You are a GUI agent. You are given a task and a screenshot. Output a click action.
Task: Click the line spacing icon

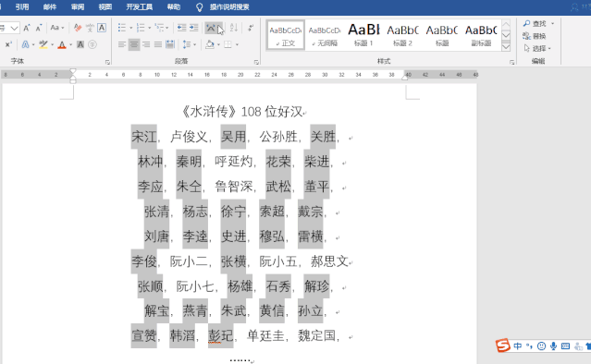[x=187, y=44]
